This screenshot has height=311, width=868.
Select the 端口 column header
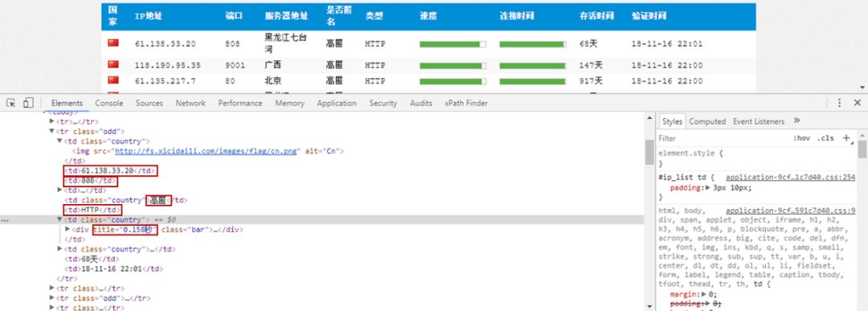[x=234, y=16]
